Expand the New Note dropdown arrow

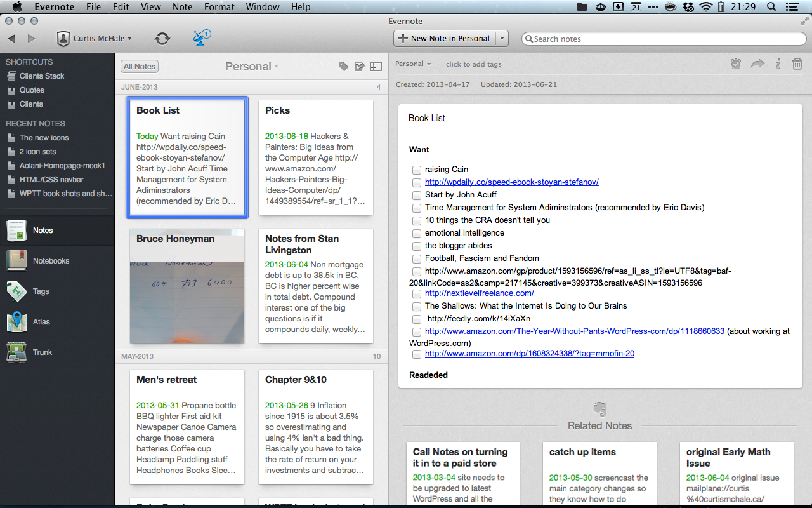coord(502,38)
